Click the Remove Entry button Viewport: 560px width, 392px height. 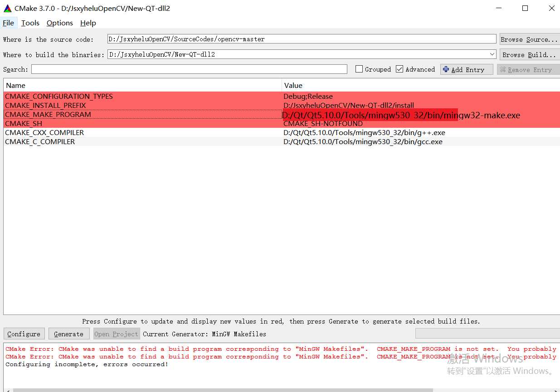point(528,70)
